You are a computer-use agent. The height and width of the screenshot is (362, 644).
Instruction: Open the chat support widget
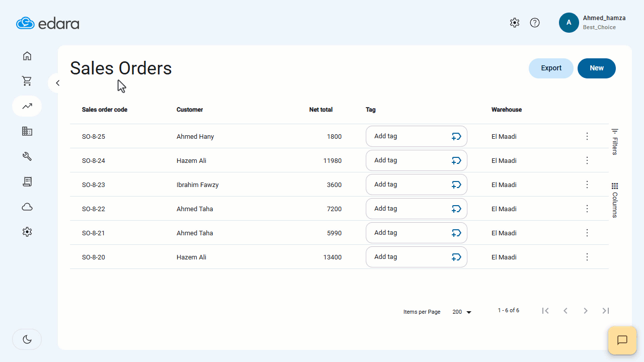click(x=622, y=340)
